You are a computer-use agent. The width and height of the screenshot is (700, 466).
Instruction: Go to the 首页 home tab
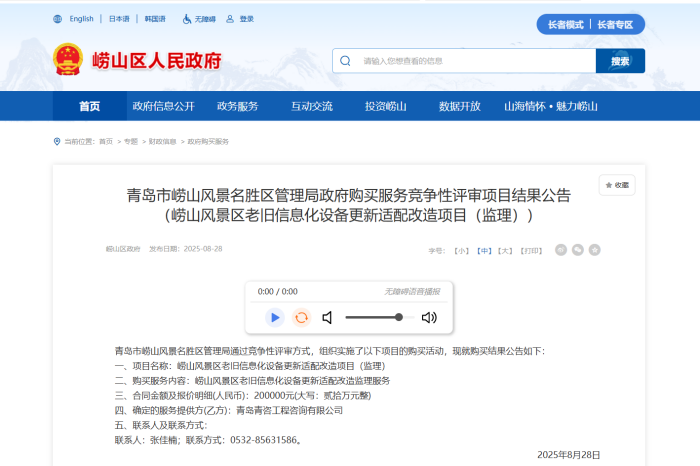pyautogui.click(x=90, y=106)
